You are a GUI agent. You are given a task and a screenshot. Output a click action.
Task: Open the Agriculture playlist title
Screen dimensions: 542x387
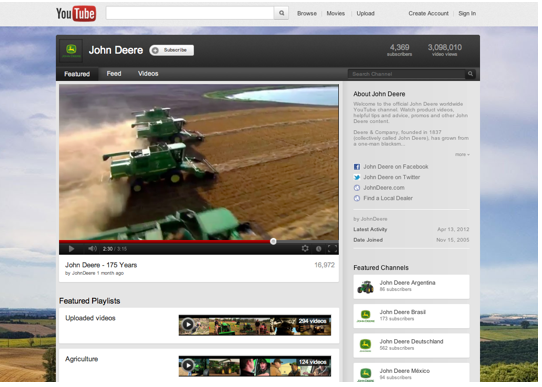(x=82, y=359)
